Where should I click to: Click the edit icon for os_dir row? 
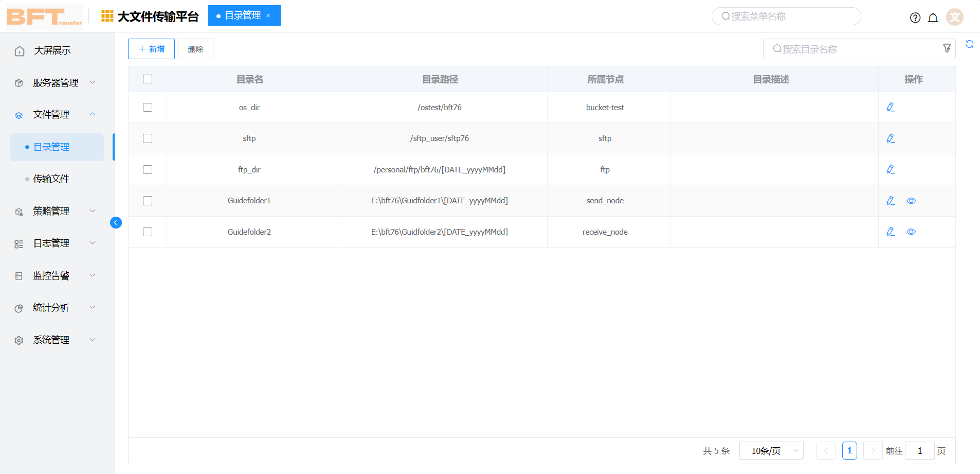click(x=891, y=107)
